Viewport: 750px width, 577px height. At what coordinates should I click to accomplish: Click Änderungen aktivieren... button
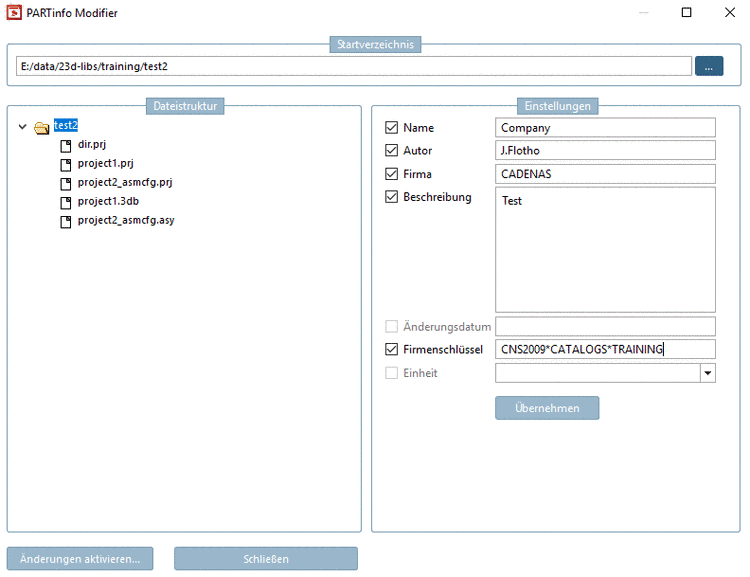[80, 559]
